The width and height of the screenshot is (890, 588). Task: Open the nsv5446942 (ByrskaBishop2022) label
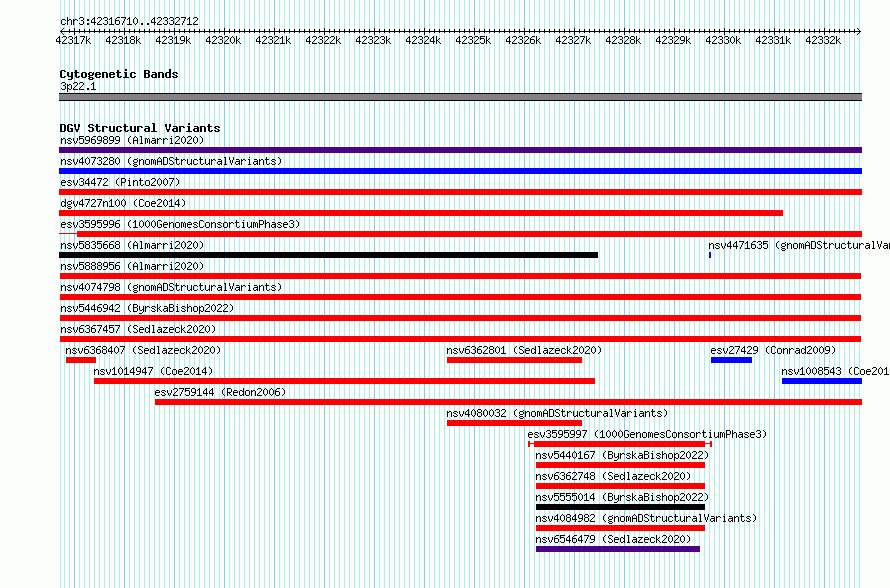point(147,308)
